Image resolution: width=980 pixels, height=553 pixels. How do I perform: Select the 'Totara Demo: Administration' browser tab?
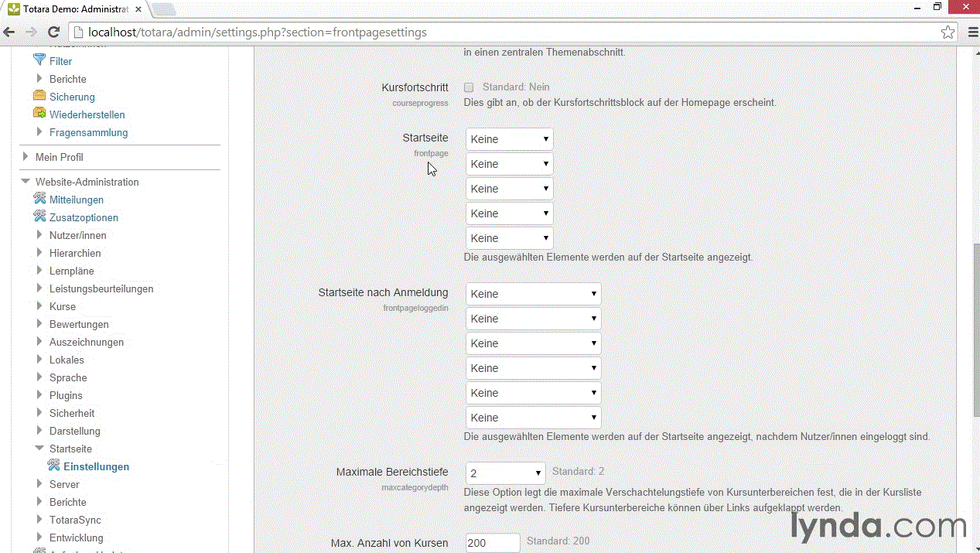pos(76,9)
